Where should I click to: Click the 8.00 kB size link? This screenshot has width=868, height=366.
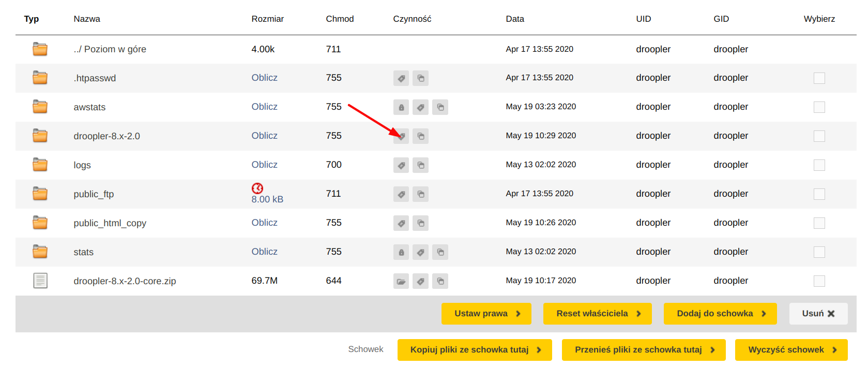pos(267,199)
